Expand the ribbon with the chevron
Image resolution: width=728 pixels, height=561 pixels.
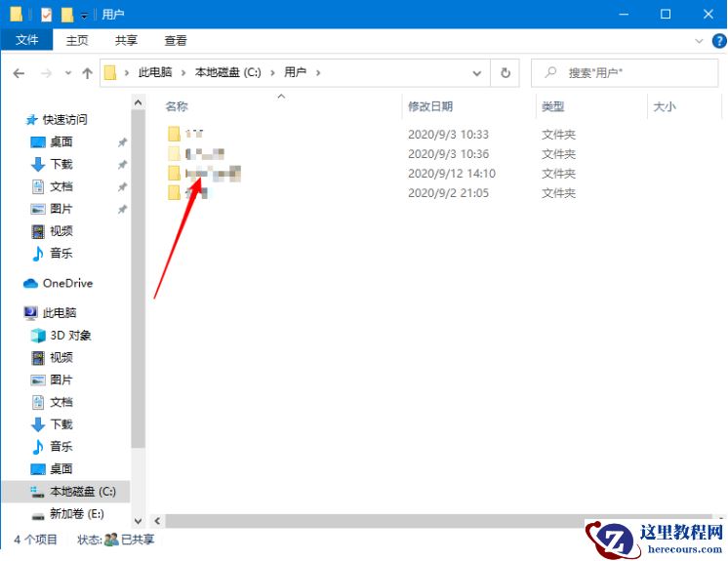(x=699, y=41)
